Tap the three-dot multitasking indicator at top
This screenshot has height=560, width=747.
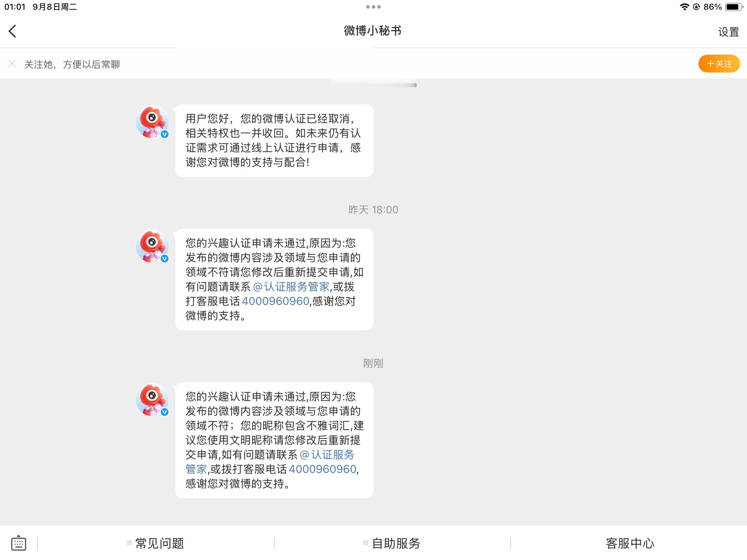click(373, 7)
